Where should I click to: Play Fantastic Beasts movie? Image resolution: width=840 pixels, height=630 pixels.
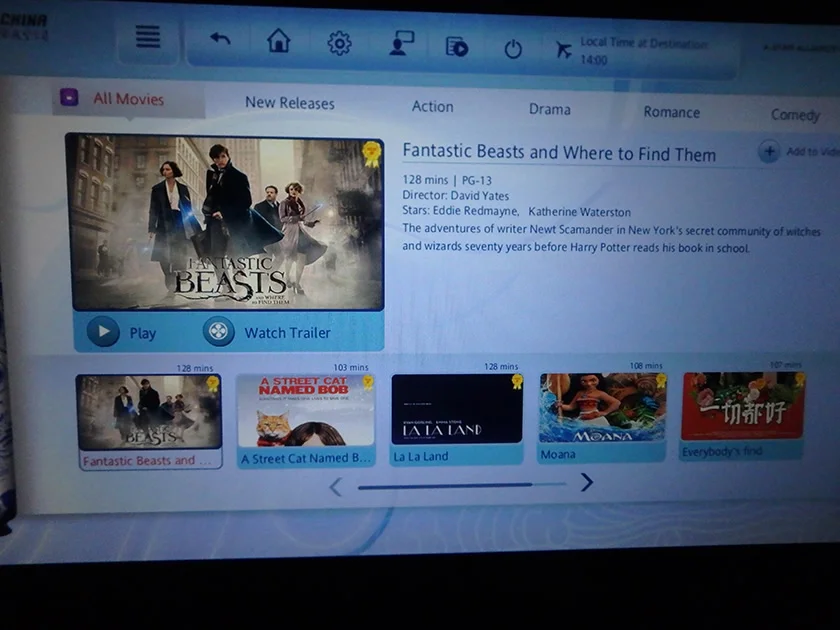(122, 332)
